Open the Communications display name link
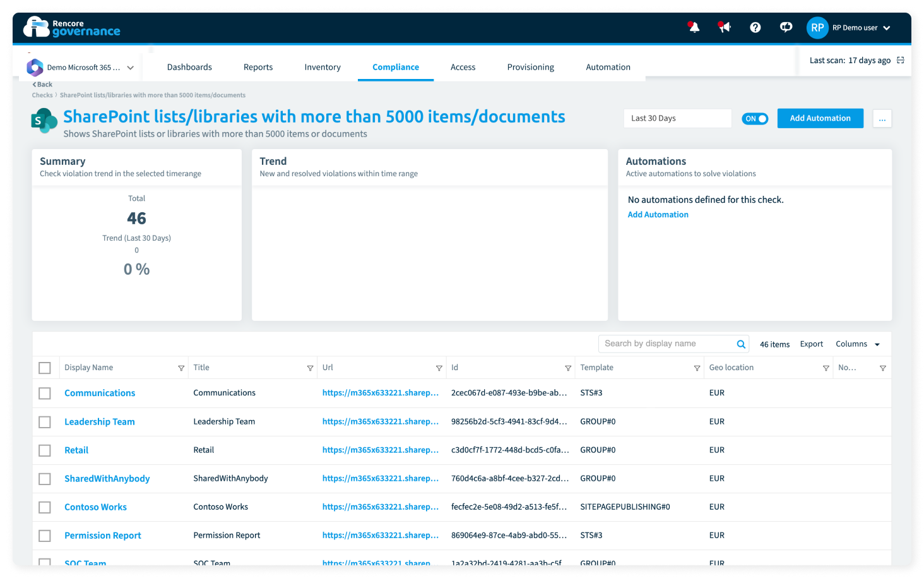 pos(100,393)
